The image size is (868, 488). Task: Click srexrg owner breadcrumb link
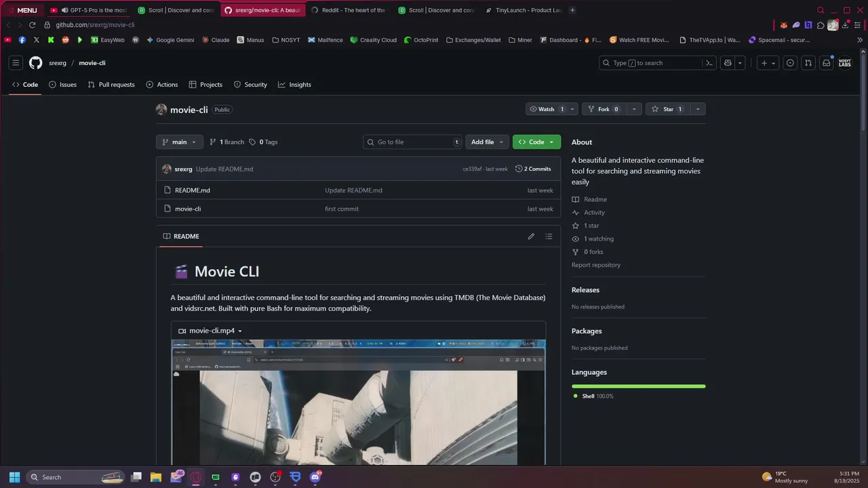click(x=58, y=63)
